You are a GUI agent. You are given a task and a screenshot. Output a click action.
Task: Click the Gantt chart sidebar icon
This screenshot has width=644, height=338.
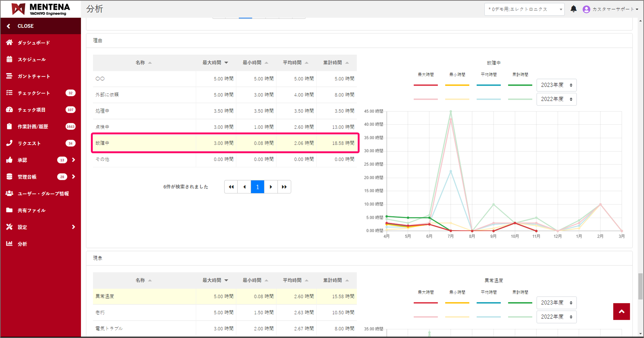(x=9, y=76)
